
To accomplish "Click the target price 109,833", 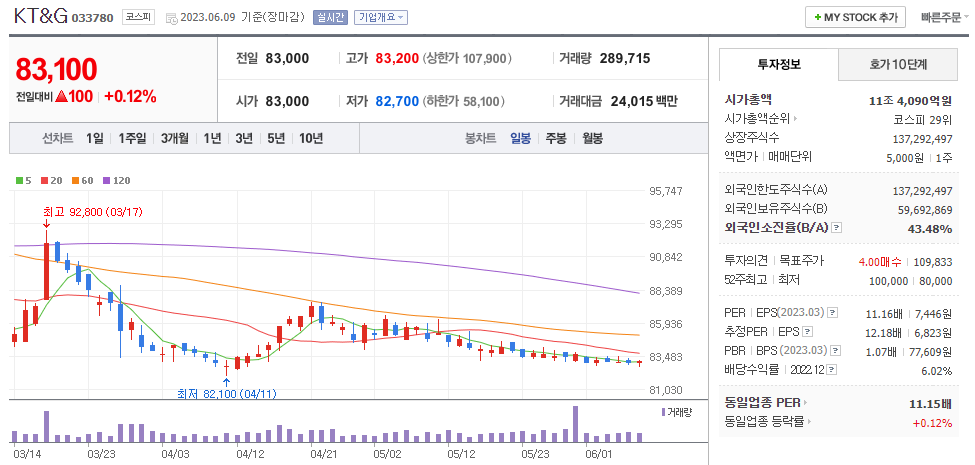I will coord(933,262).
